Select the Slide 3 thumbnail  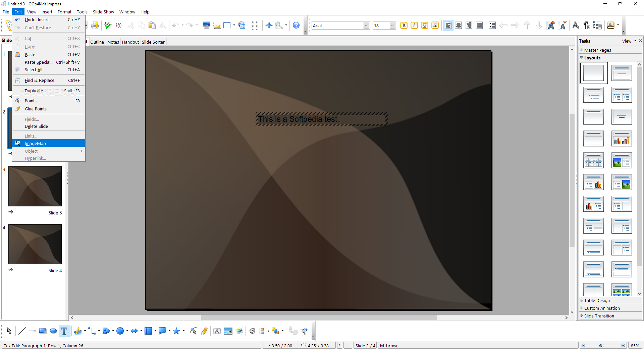pyautogui.click(x=35, y=186)
